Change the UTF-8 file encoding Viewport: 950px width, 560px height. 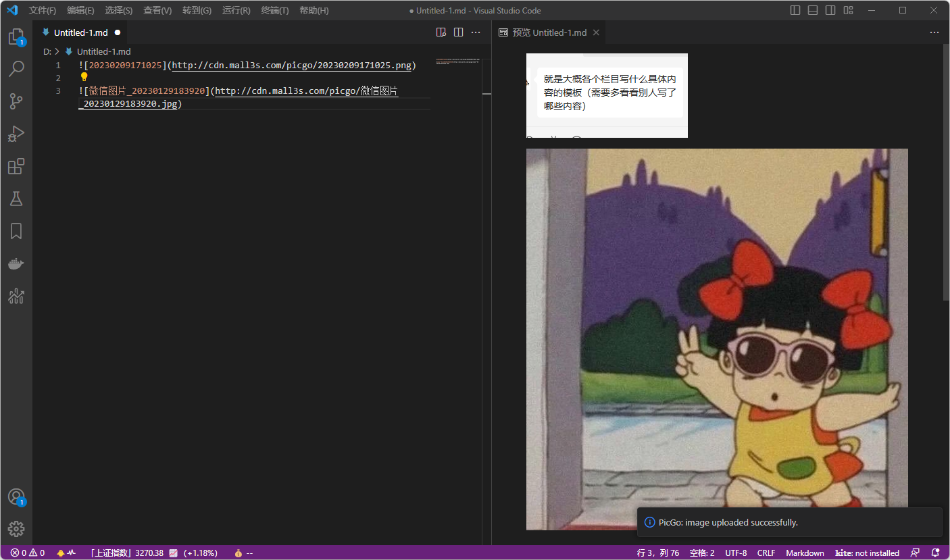pos(736,553)
